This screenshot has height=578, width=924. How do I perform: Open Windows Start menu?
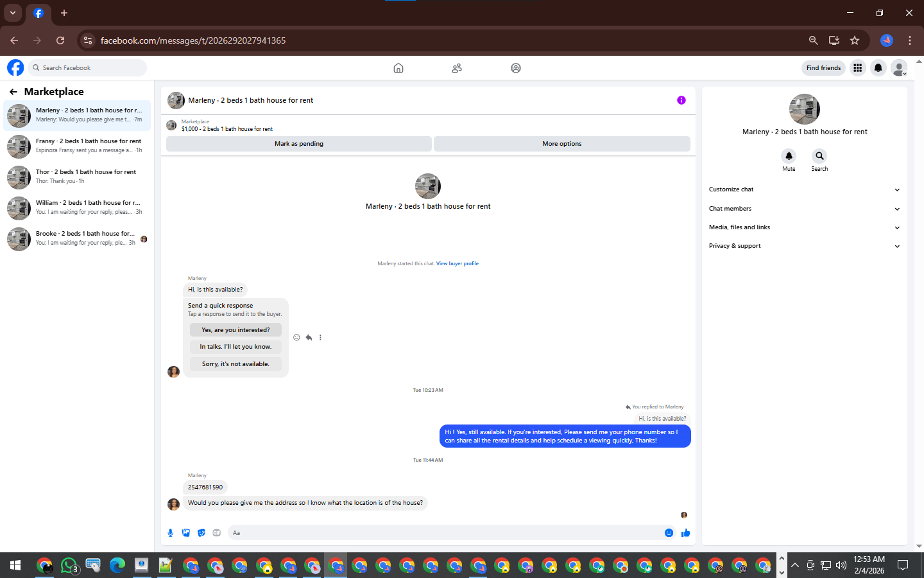pos(15,566)
